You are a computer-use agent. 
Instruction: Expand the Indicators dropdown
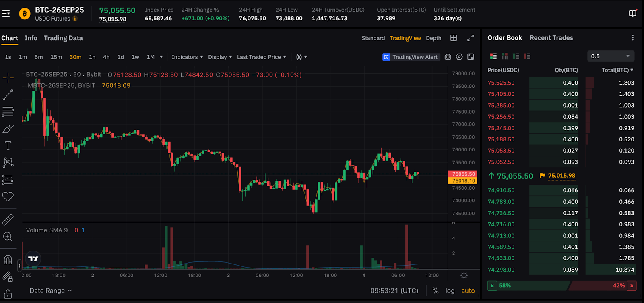tap(187, 57)
